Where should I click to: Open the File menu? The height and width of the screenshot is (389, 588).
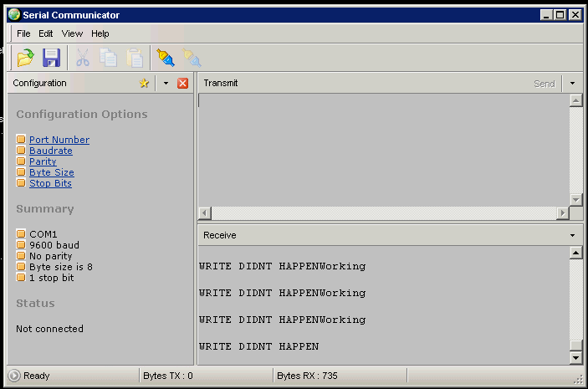point(23,33)
